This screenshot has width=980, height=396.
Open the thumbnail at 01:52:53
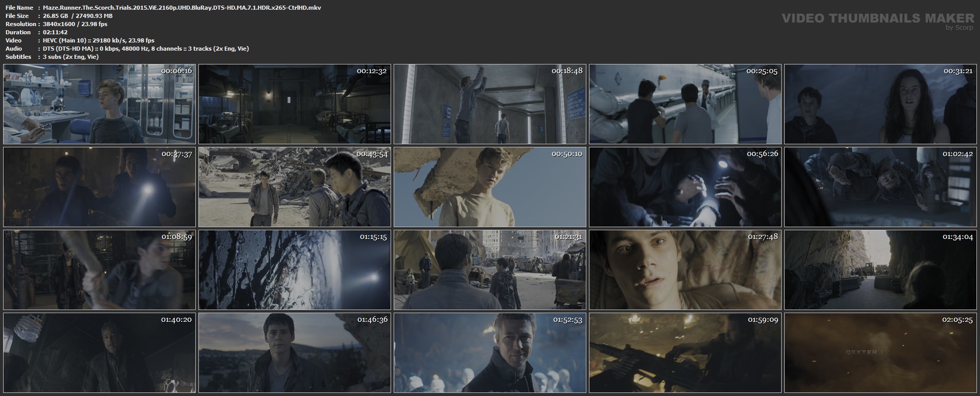point(490,353)
